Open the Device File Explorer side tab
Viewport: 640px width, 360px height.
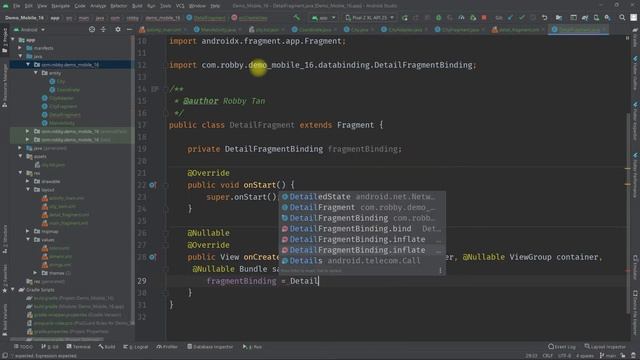[x=635, y=313]
